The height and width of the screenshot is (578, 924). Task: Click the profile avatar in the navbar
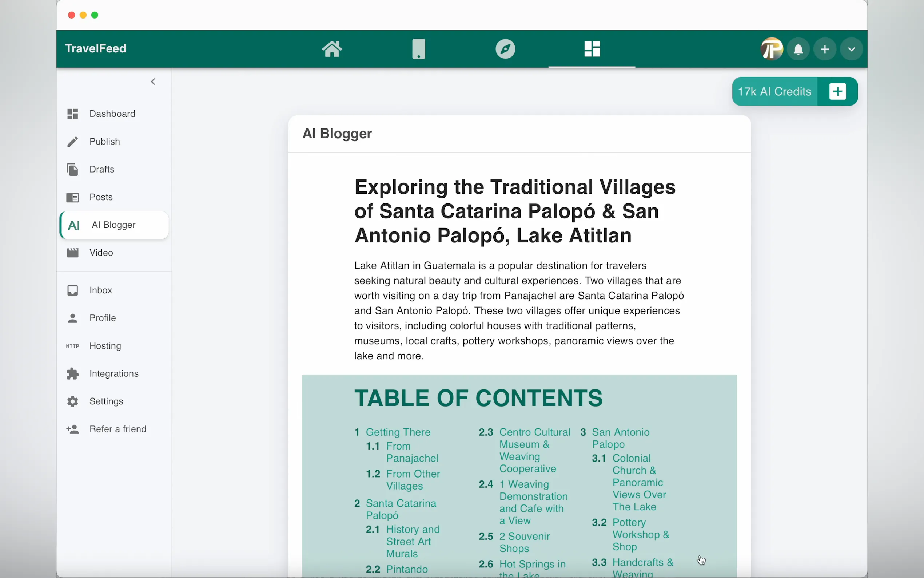coord(771,48)
